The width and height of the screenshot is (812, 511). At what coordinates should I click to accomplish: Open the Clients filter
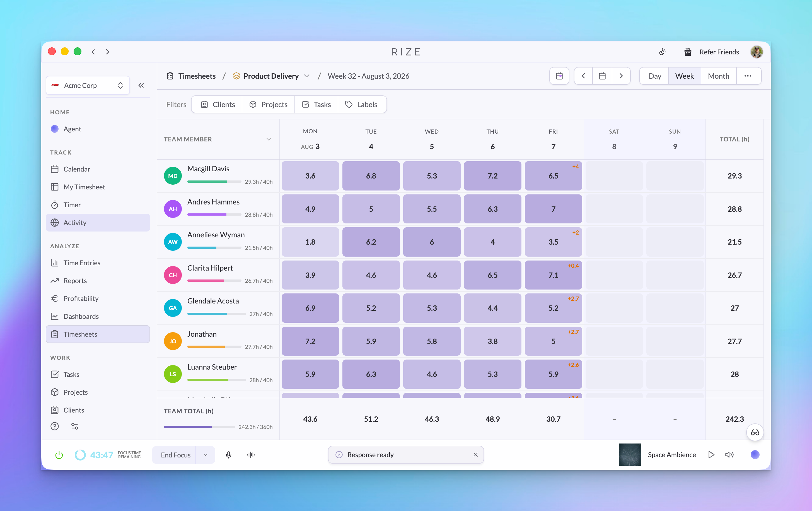[217, 105]
